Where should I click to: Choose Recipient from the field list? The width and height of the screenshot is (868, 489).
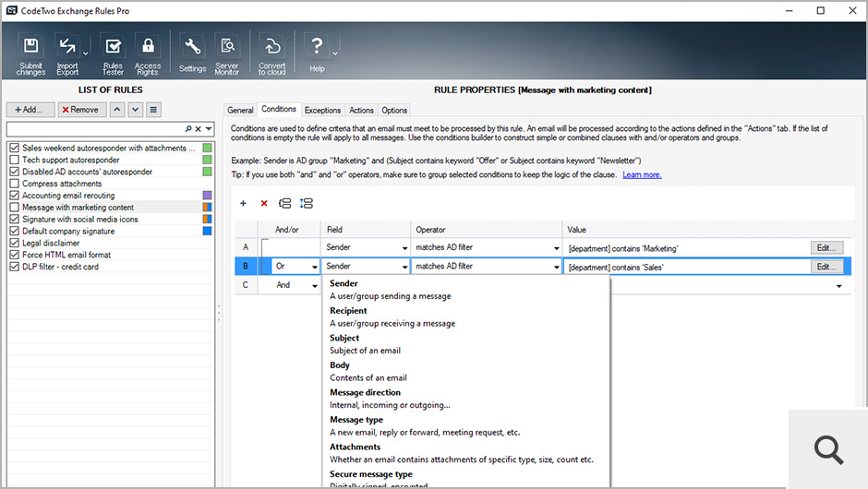pos(466,317)
